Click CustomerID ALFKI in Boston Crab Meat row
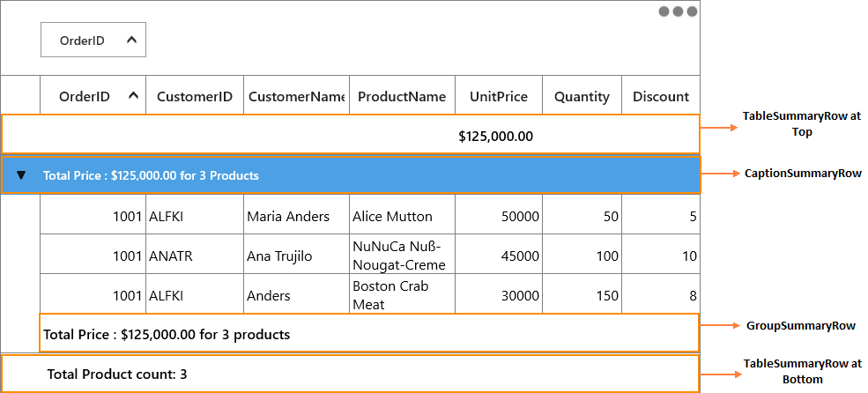868x393 pixels. tap(195, 294)
